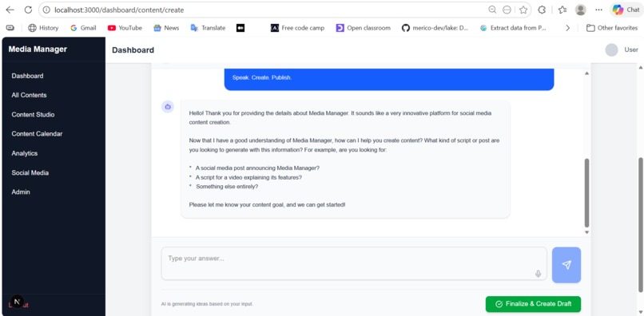This screenshot has width=644, height=316.
Task: Click the User avatar in the header
Action: 611,49
